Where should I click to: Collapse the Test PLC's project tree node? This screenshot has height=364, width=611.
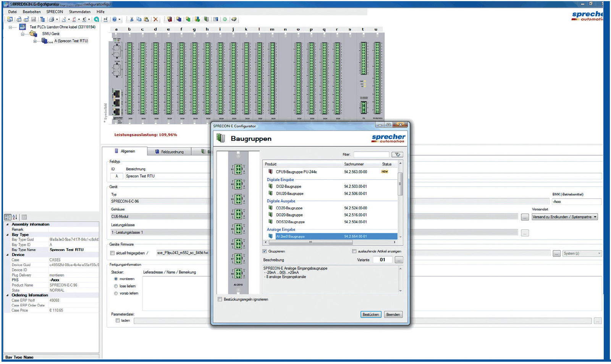pos(10,27)
